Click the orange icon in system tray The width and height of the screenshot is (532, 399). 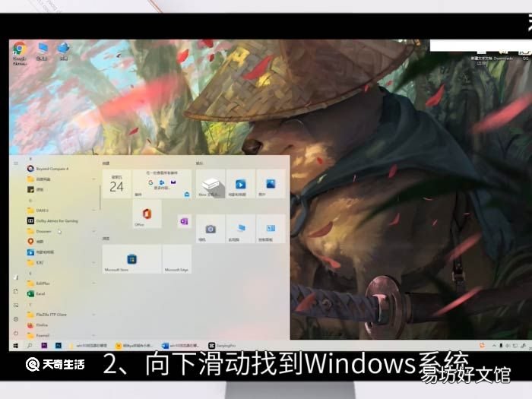tap(482, 345)
